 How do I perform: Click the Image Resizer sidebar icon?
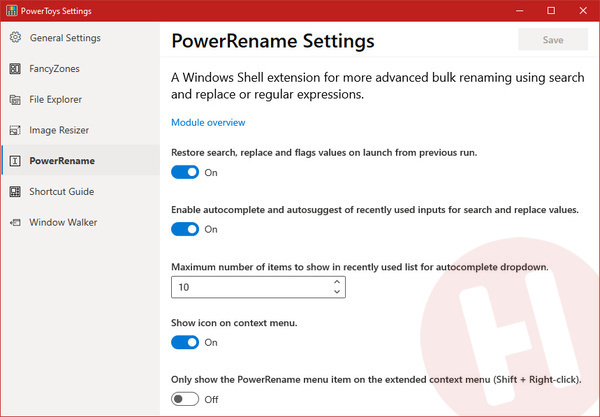tap(15, 130)
